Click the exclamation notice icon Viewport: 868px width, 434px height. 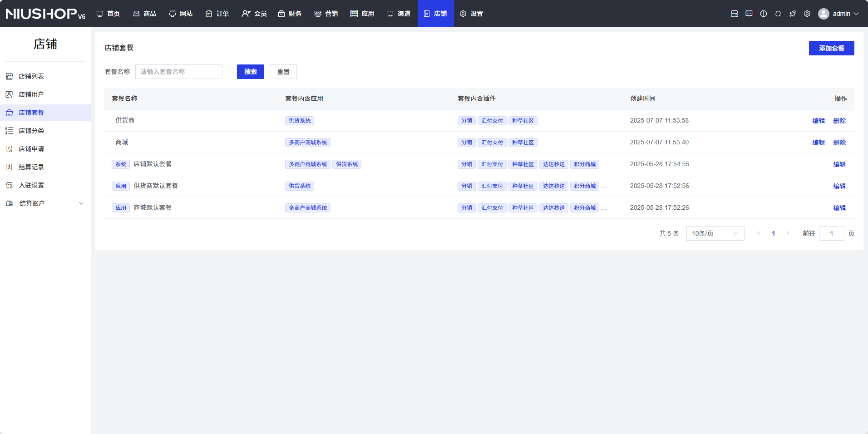pyautogui.click(x=764, y=14)
